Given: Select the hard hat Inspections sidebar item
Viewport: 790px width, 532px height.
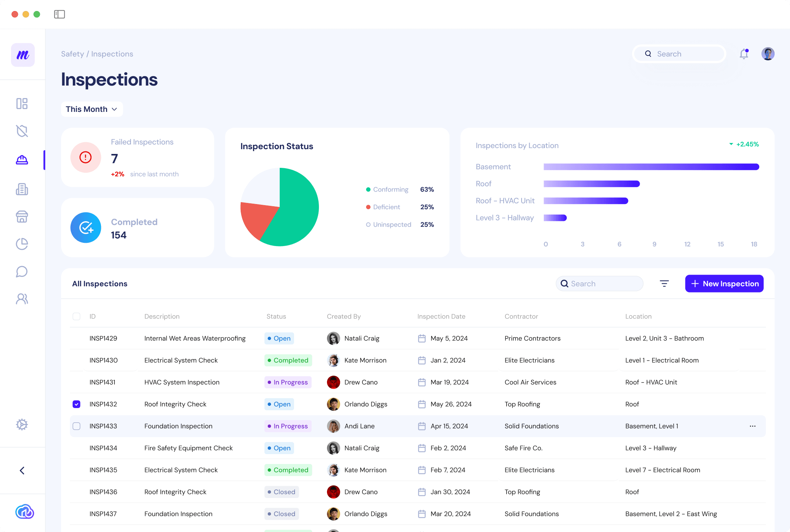Looking at the screenshot, I should [22, 160].
